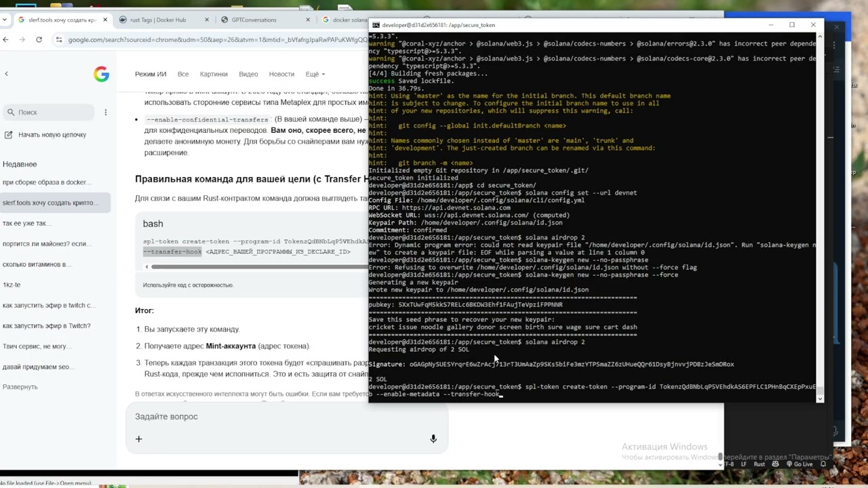Click 'Используйте код с осторожностью.' note
This screenshot has width=868, height=488.
point(188,285)
